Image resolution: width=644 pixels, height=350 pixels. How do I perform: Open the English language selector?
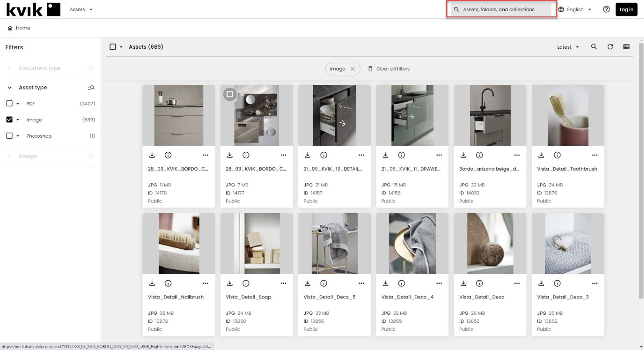(x=576, y=10)
